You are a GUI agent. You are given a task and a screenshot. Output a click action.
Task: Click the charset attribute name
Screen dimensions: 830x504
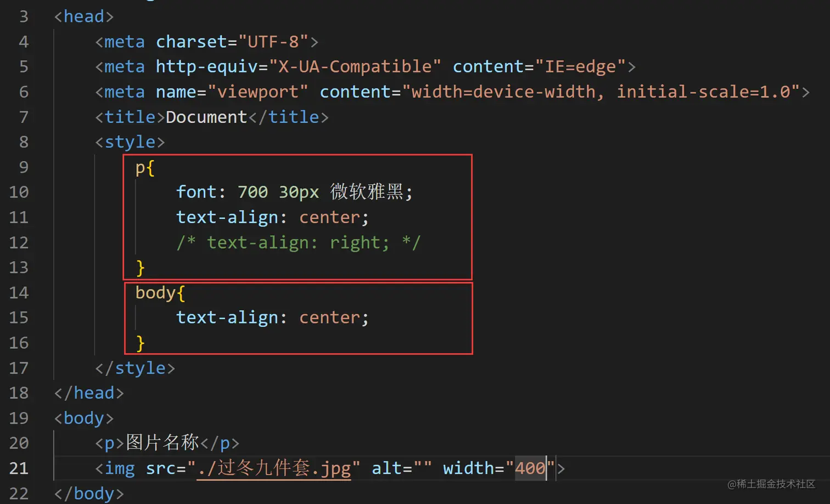(191, 42)
